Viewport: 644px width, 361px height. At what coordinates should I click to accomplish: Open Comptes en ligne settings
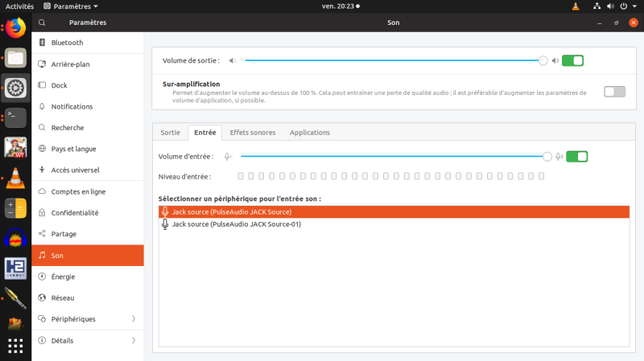(x=88, y=191)
